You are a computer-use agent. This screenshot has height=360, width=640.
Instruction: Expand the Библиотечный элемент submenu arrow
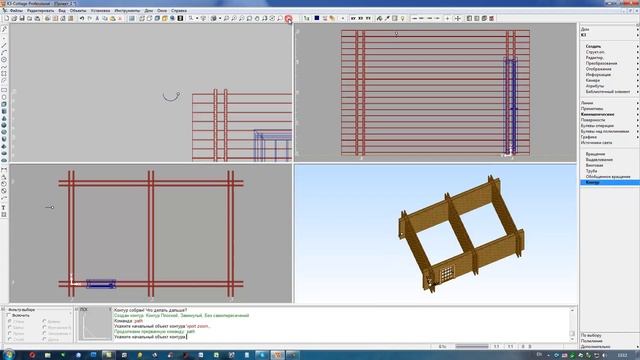637,92
